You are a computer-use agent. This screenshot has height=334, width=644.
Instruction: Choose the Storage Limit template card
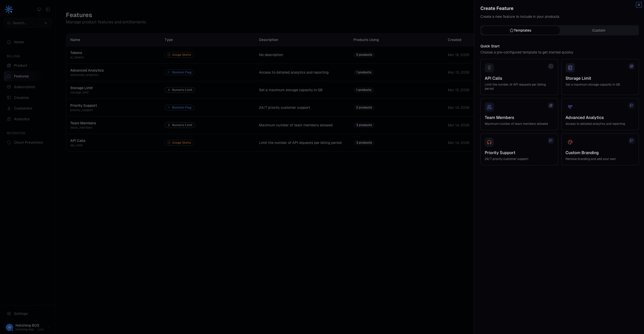[x=600, y=77]
